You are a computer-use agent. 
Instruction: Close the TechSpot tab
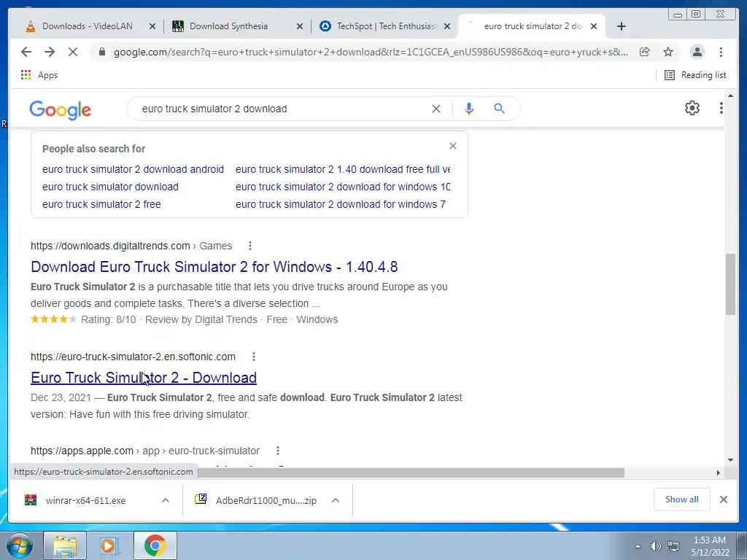point(447,26)
